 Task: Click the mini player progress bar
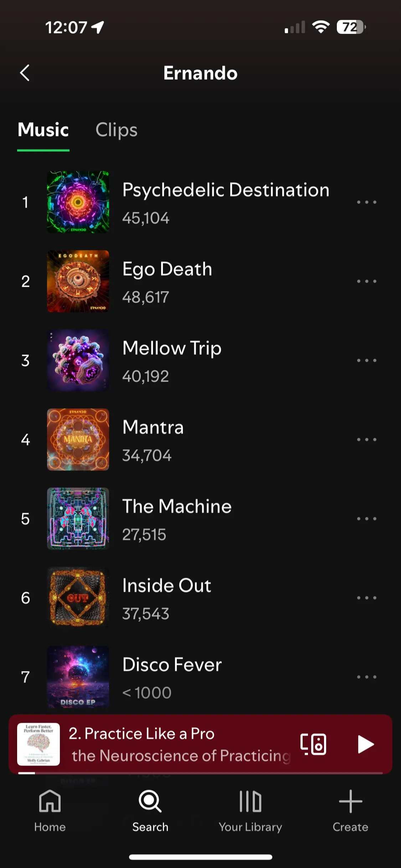[200, 773]
